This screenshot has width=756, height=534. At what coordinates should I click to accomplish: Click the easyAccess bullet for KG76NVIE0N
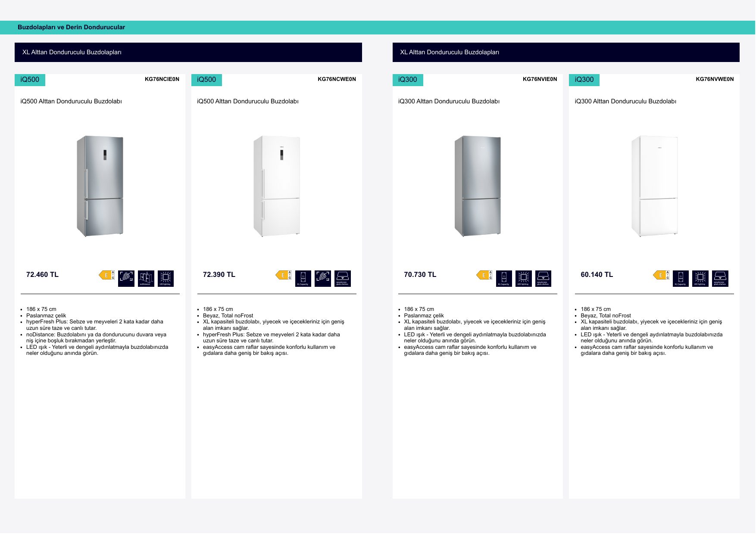coord(470,350)
